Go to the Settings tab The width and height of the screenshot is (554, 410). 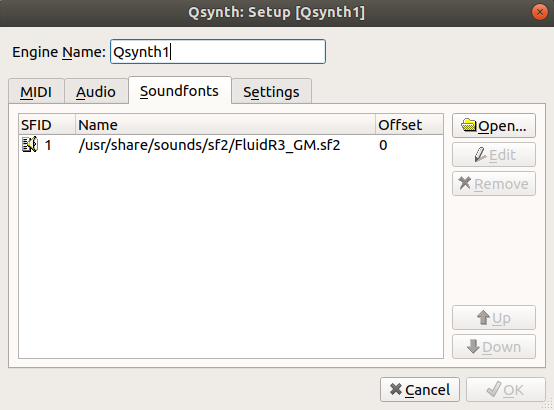coord(271,92)
